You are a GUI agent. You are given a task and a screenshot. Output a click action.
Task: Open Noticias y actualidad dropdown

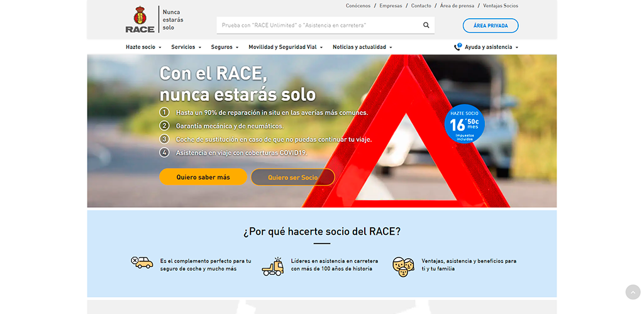click(362, 47)
